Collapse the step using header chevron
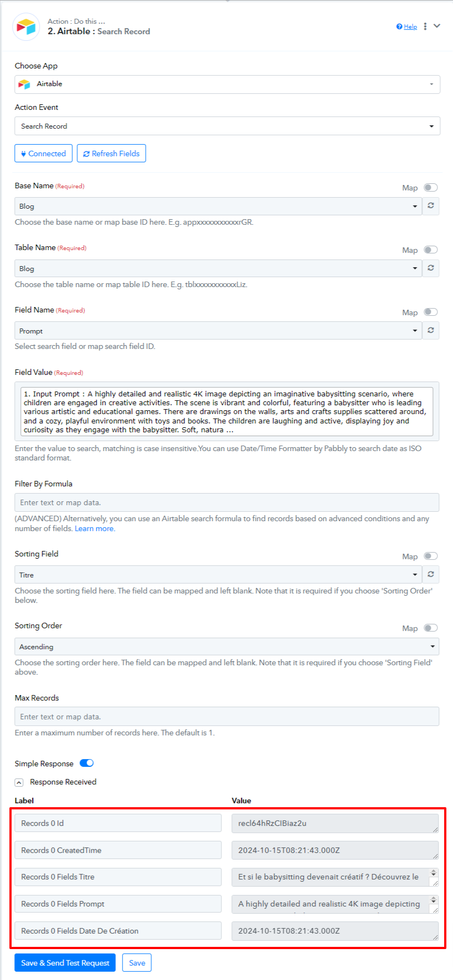 (437, 26)
